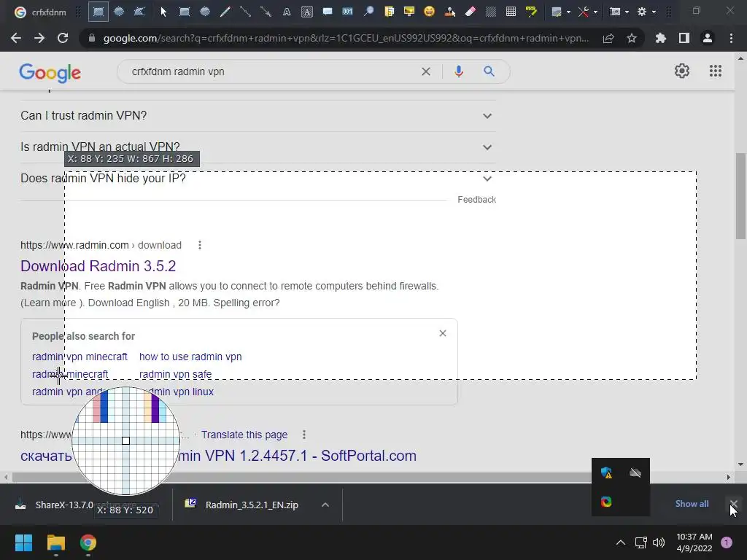
Task: Choose the select and move cursor tool
Action: tap(163, 12)
